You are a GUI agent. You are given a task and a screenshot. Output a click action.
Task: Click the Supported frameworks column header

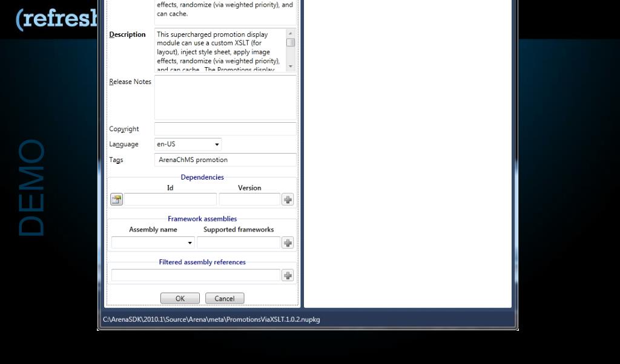point(239,229)
